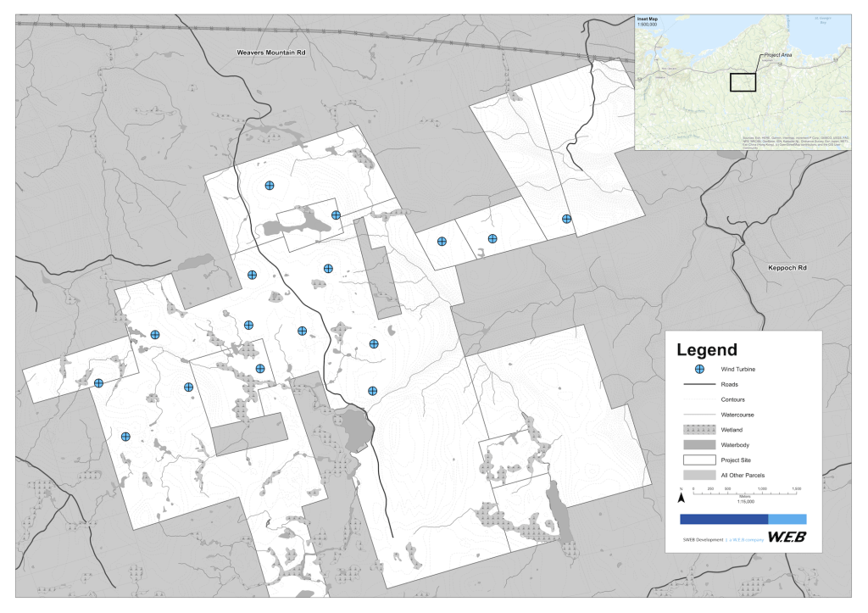
Task: Click the "Inset Map" title text
Action: click(647, 20)
